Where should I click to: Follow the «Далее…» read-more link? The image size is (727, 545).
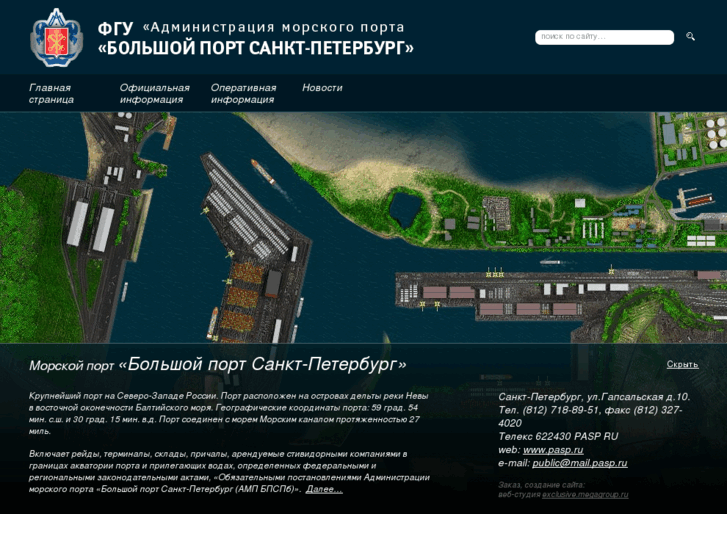324,489
